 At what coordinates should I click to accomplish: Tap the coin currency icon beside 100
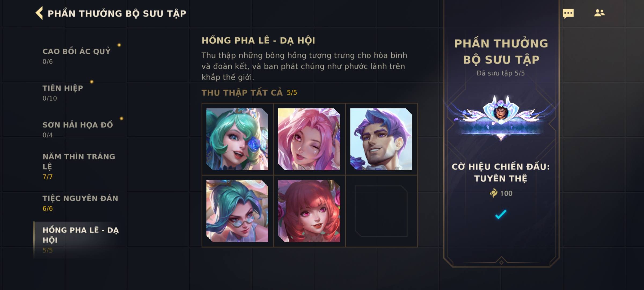(x=493, y=193)
